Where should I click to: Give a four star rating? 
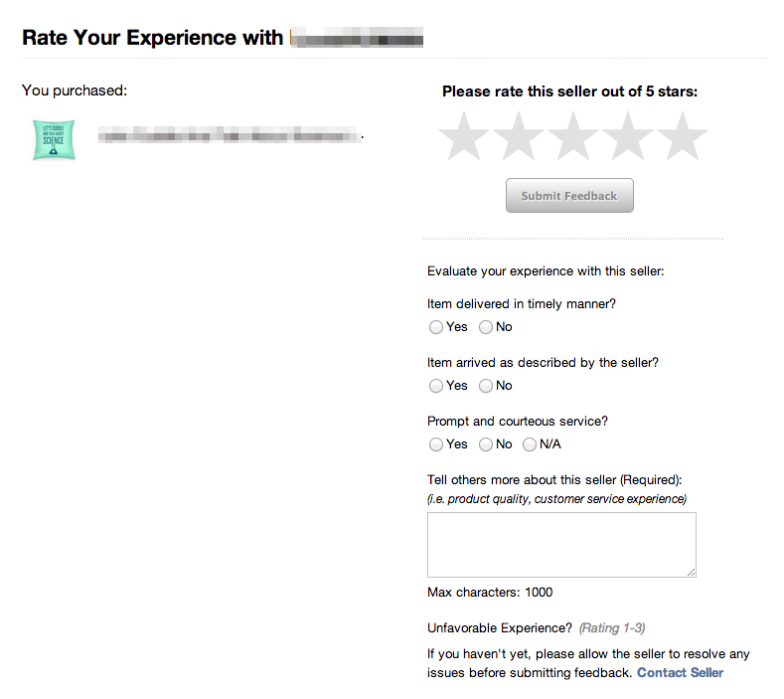tap(628, 136)
